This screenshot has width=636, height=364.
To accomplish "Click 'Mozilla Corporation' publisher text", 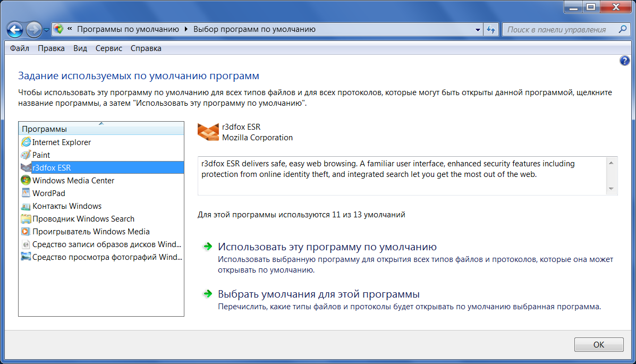I will coord(257,138).
